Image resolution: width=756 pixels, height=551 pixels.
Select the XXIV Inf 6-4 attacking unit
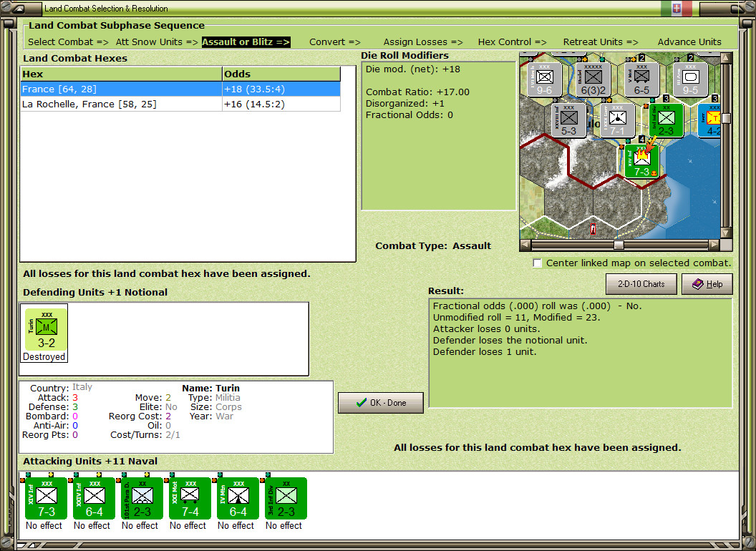(x=94, y=498)
